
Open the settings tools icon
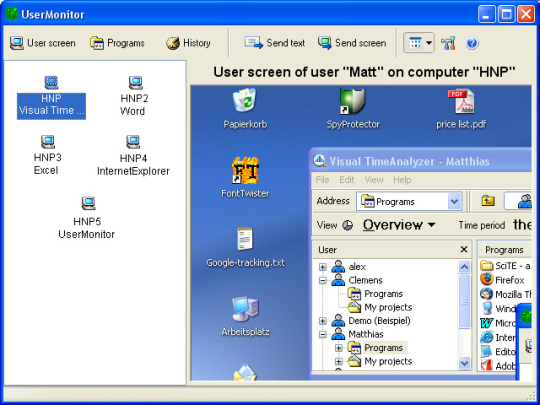448,43
